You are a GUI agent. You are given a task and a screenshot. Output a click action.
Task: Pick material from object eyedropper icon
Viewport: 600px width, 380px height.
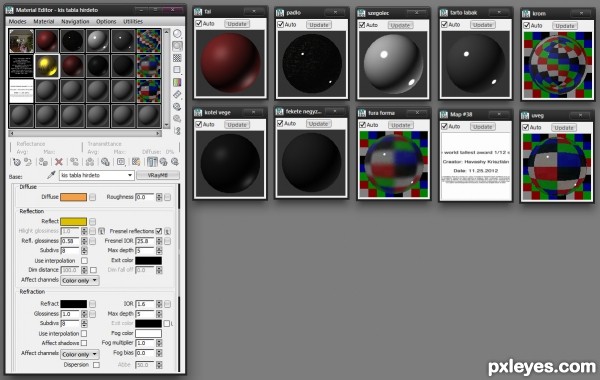(x=51, y=175)
